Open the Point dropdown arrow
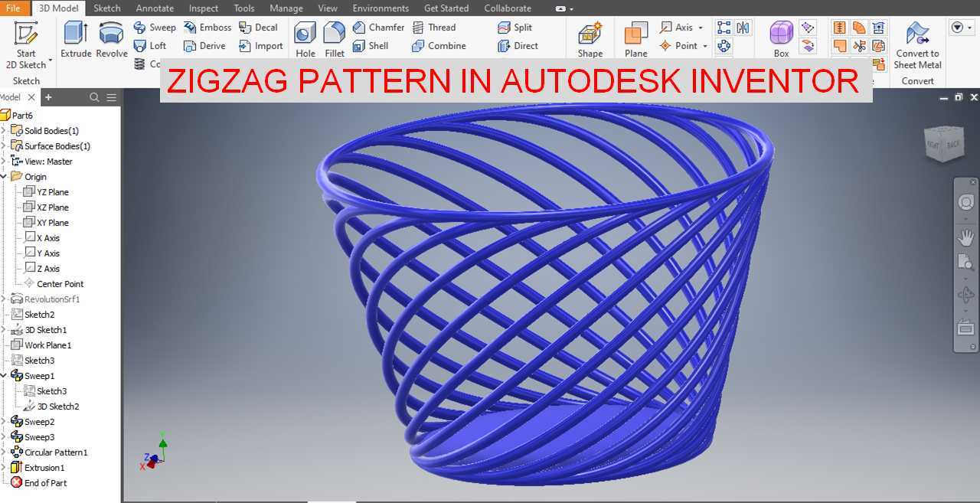 (705, 46)
